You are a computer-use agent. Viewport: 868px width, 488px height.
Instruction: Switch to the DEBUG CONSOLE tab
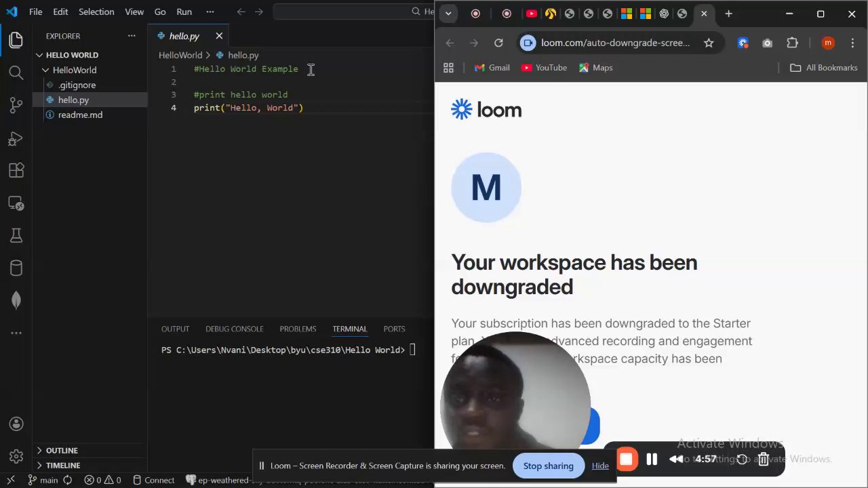(234, 329)
